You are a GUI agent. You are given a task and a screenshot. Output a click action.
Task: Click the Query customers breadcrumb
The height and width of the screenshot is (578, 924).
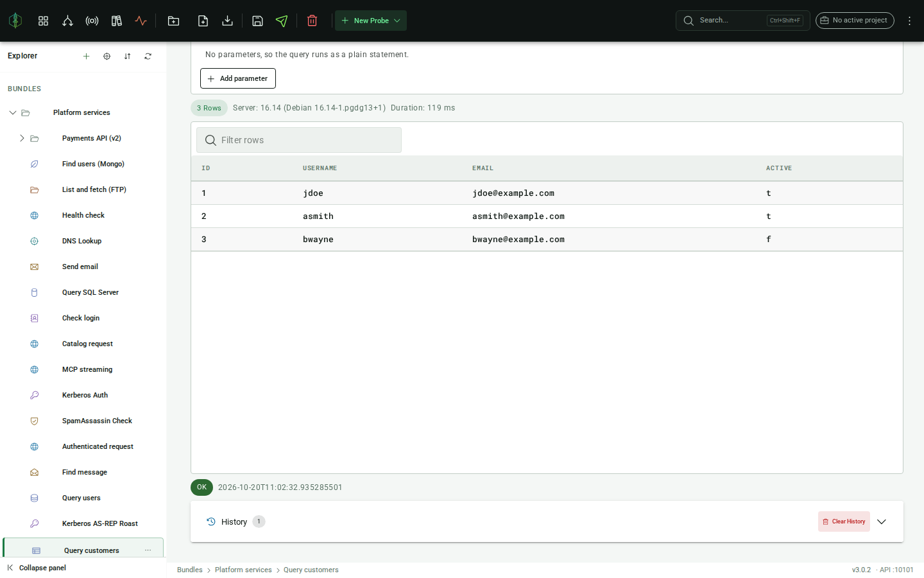(311, 570)
